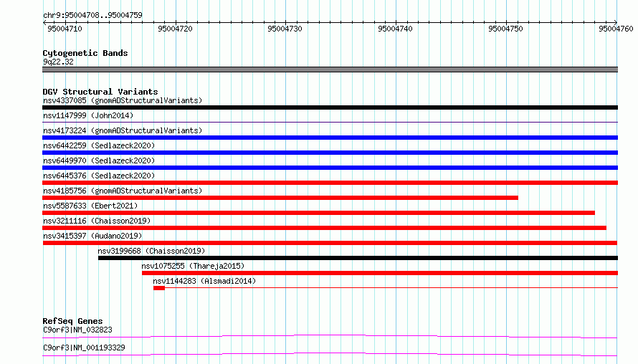Open nsv6445376 (Sedlazeck2020) label

(99, 176)
